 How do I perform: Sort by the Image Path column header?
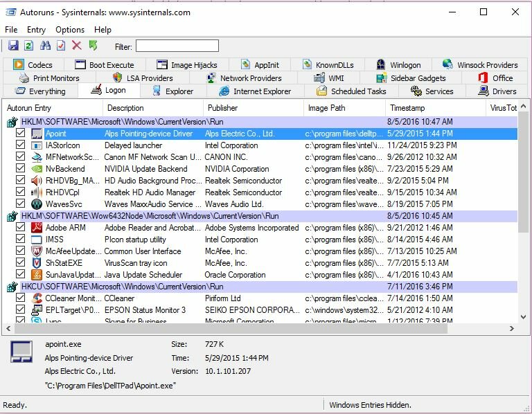345,108
